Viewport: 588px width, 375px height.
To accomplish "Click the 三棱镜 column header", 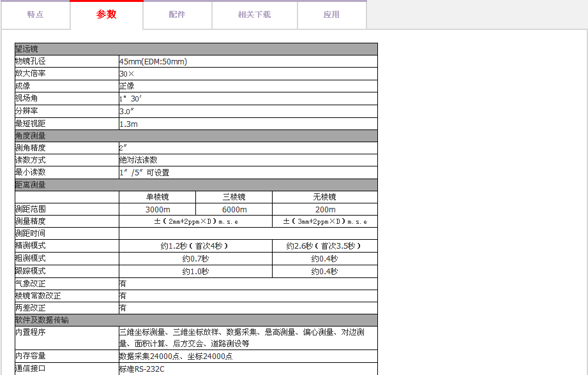I will click(234, 197).
